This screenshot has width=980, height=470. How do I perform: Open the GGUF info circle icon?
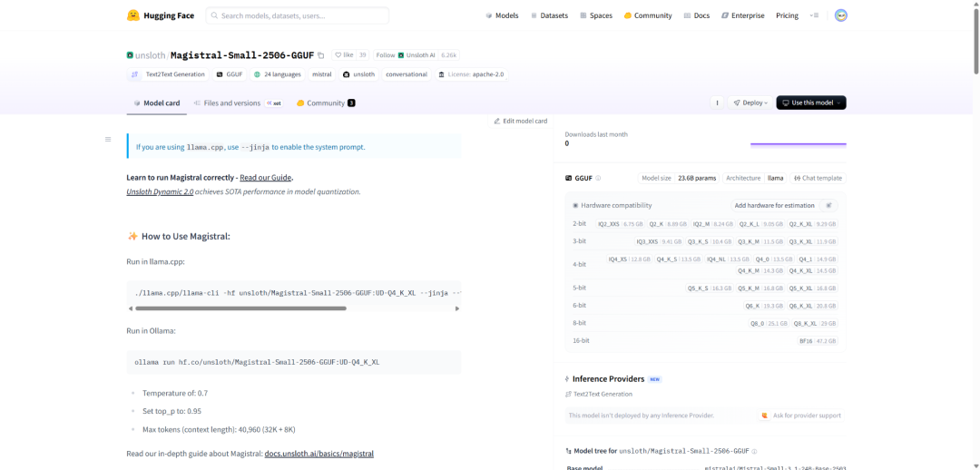598,178
